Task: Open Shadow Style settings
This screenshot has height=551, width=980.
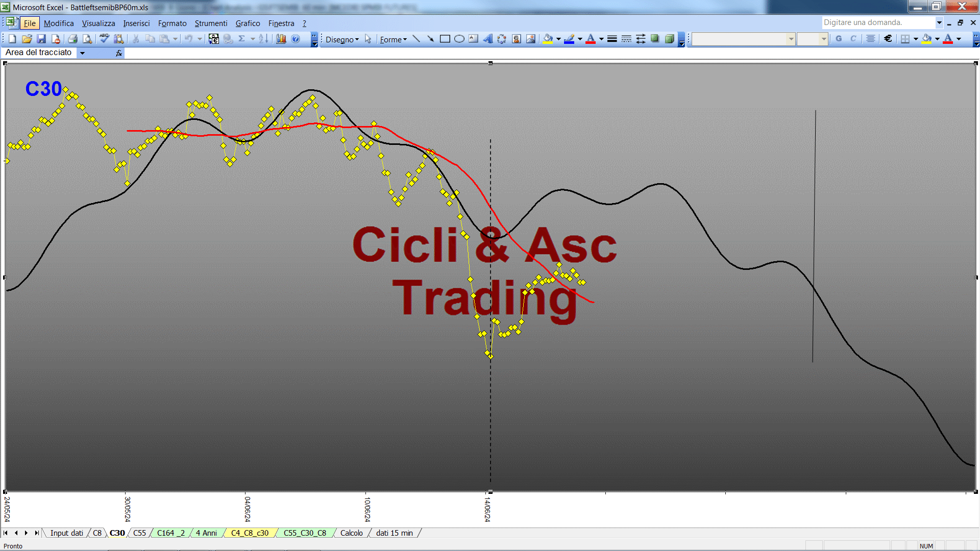Action: click(x=655, y=39)
